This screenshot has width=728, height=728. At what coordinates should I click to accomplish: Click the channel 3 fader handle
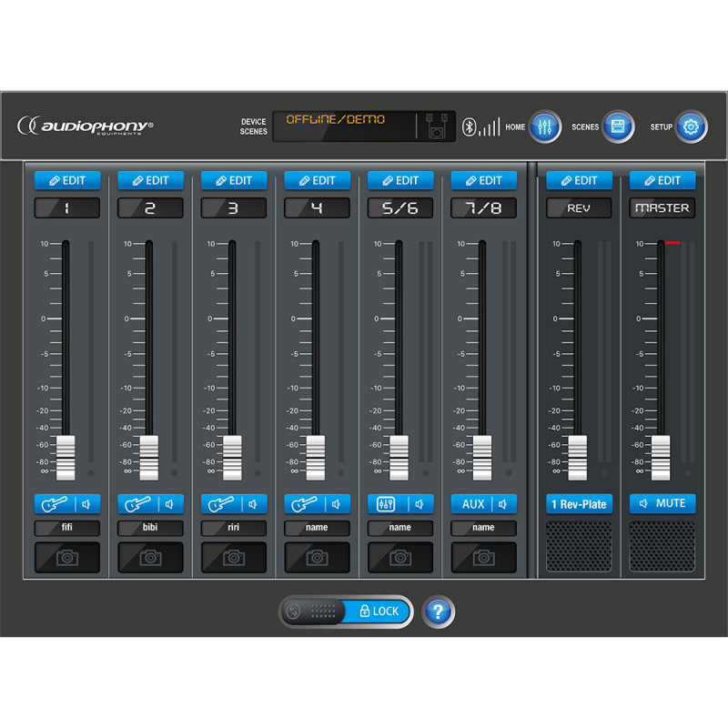pos(232,458)
